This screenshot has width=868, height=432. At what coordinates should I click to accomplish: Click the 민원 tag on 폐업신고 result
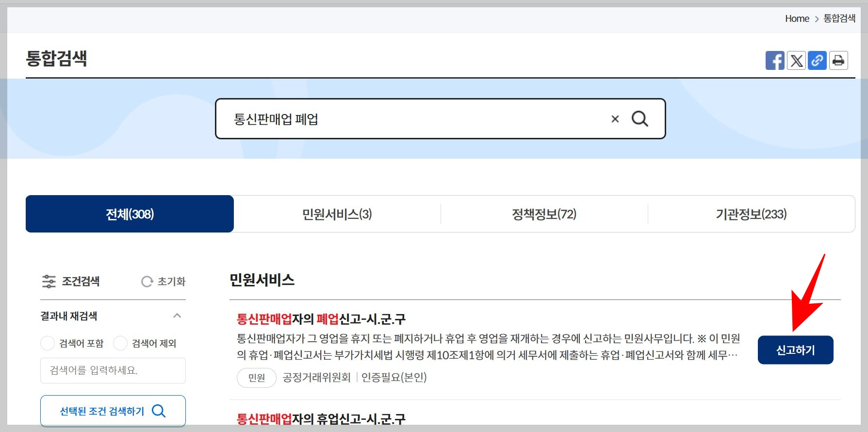(x=257, y=378)
